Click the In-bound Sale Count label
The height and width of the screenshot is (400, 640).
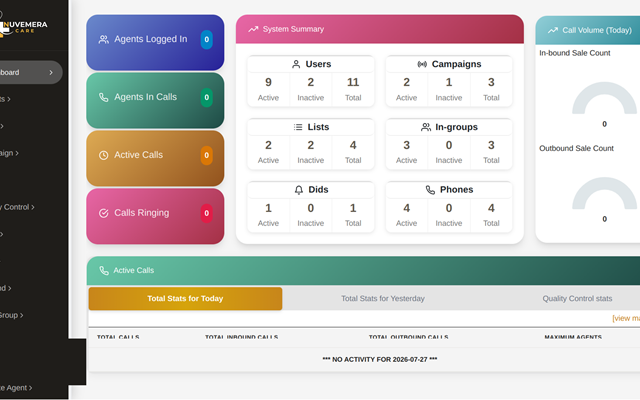(x=575, y=53)
